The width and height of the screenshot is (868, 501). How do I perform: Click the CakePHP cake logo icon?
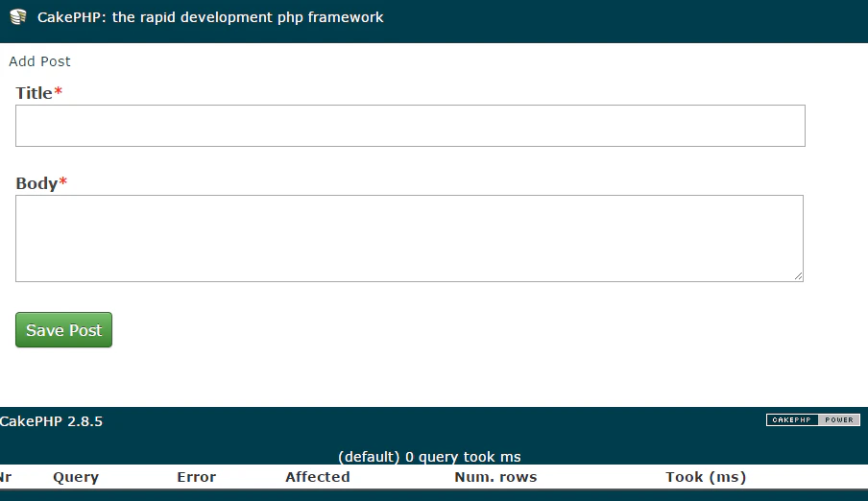[x=18, y=17]
